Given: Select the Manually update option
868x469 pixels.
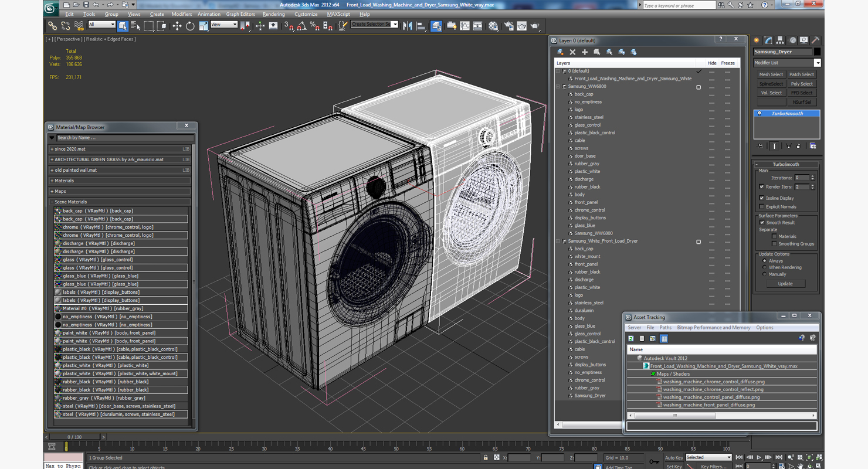Looking at the screenshot, I should point(764,274).
